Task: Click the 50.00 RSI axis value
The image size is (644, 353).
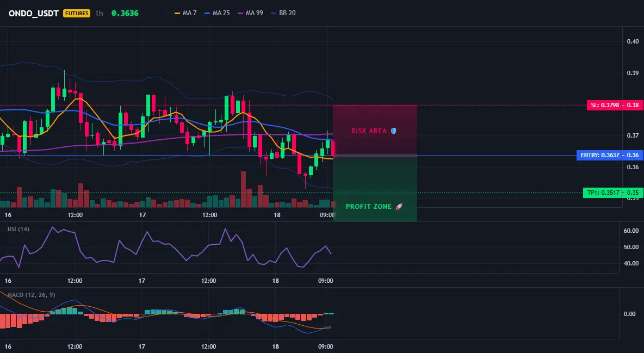Action: click(631, 247)
